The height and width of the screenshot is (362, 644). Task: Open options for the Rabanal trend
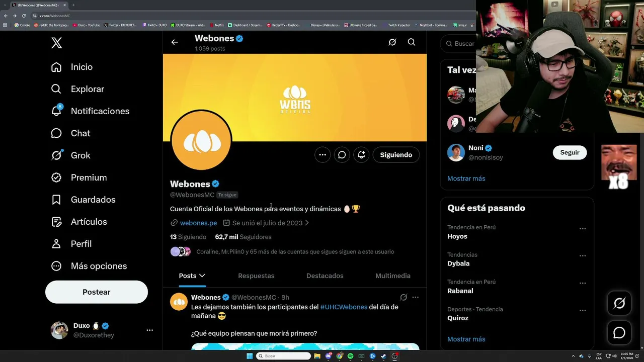[x=583, y=283]
